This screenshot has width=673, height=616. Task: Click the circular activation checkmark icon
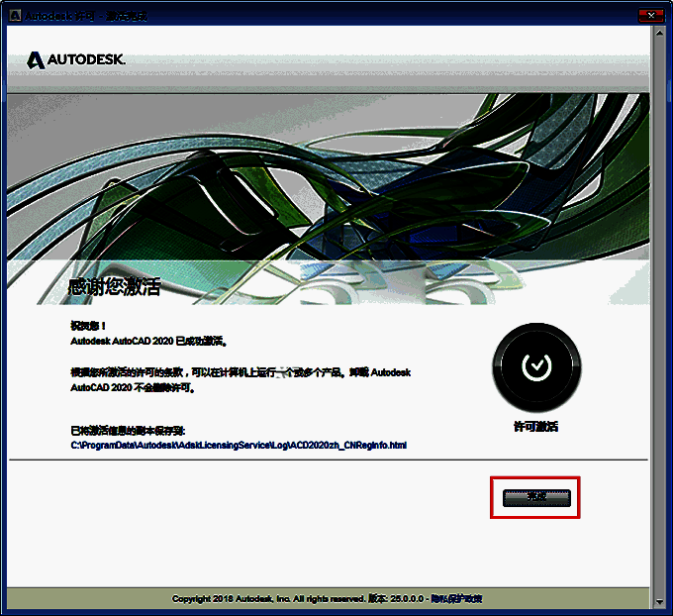point(535,366)
